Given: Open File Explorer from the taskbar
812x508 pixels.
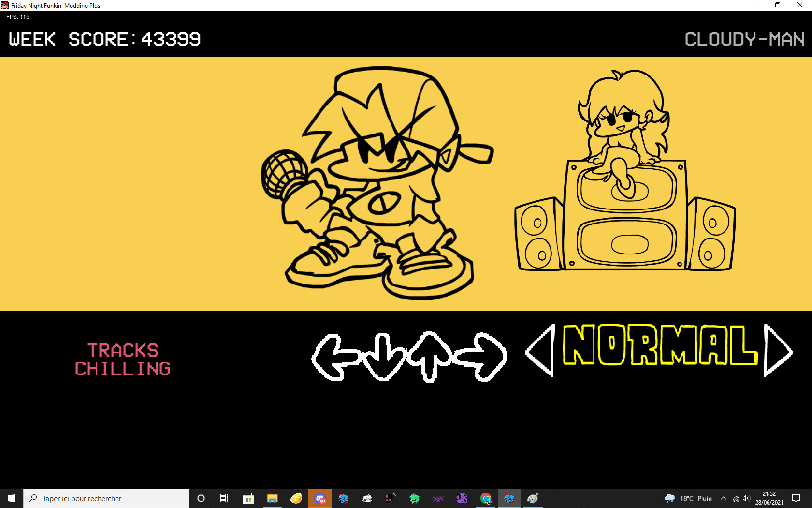Looking at the screenshot, I should 272,498.
